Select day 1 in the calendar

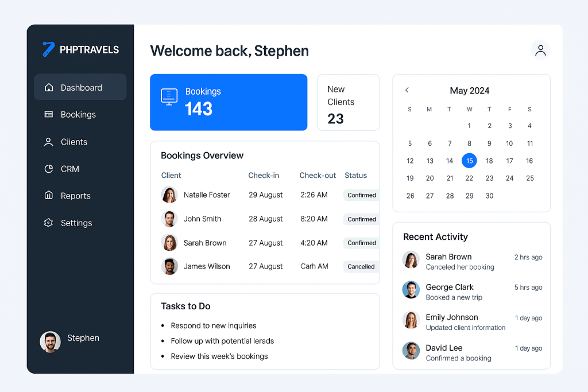[469, 126]
